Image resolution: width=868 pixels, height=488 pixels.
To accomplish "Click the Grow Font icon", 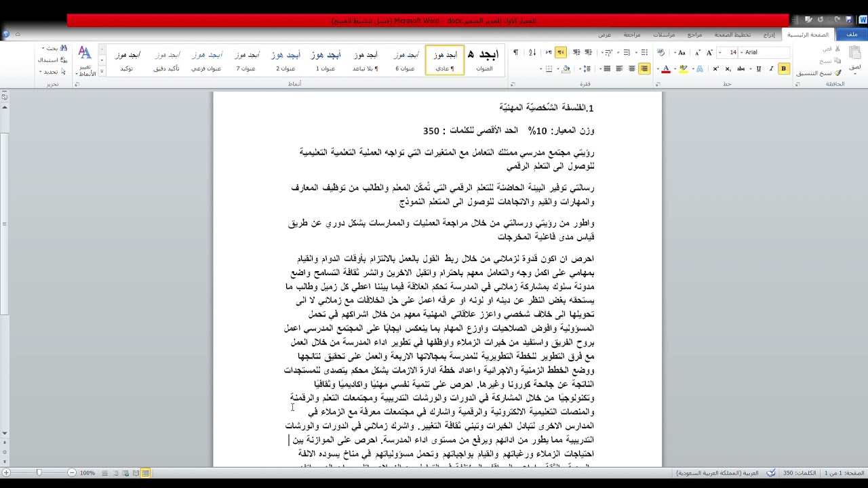I will [709, 52].
